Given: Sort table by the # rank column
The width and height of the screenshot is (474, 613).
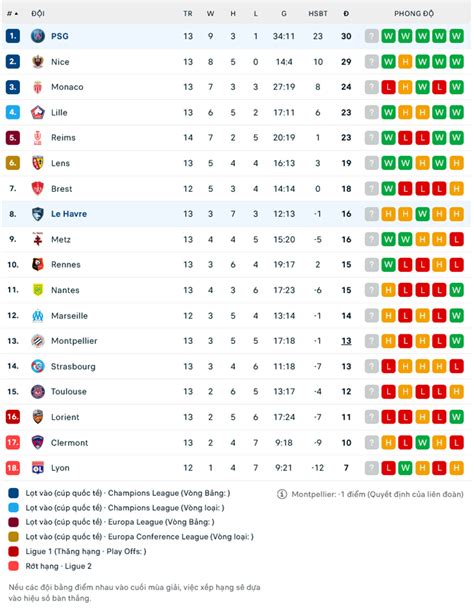Looking at the screenshot, I should (13, 14).
